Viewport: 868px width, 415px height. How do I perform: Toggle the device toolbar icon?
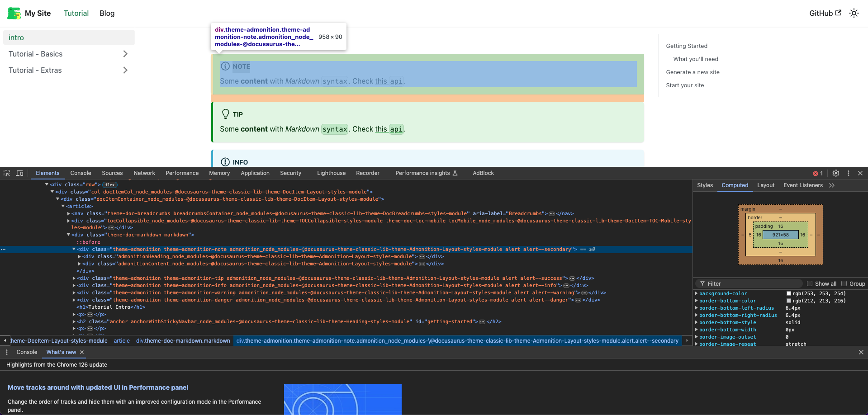click(x=19, y=173)
